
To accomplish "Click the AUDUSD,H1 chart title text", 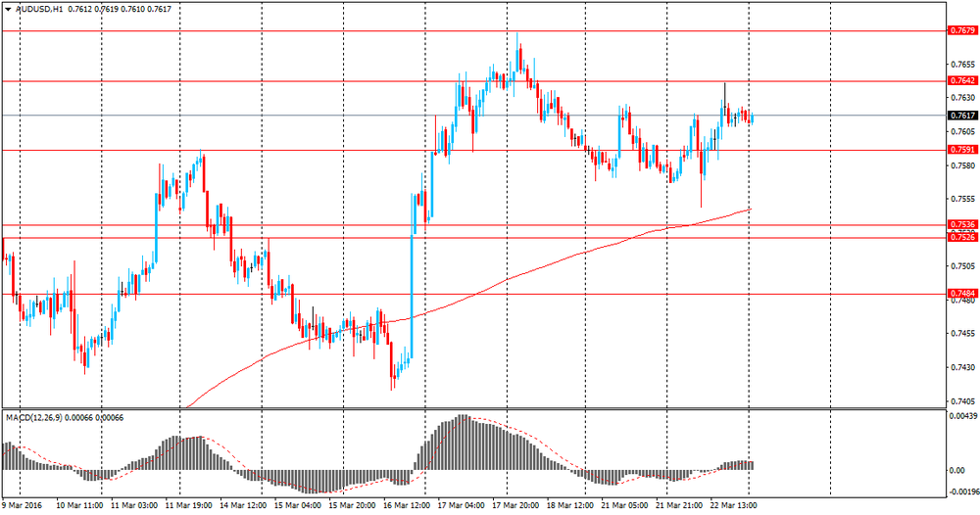I will point(40,10).
